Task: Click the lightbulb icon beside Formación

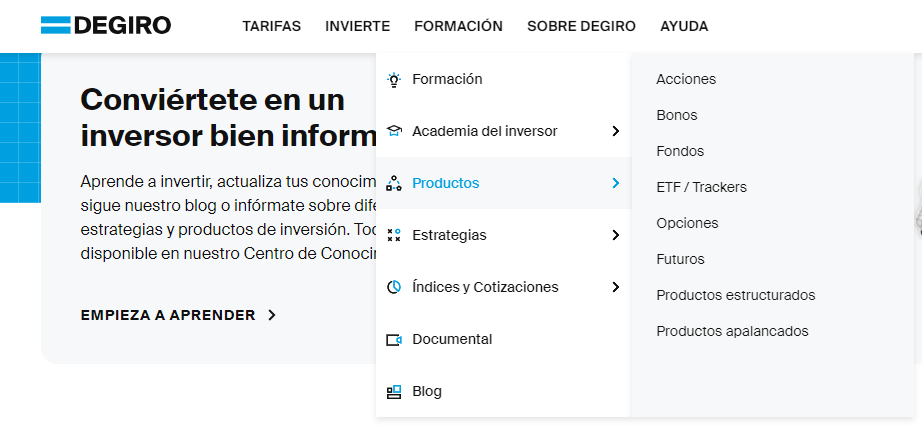Action: click(393, 79)
